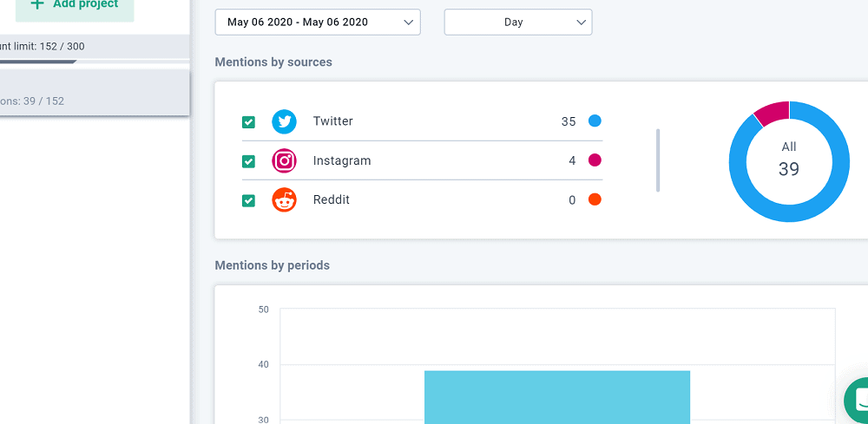
Task: Click the sources list vertical scrollbar
Action: tap(658, 160)
